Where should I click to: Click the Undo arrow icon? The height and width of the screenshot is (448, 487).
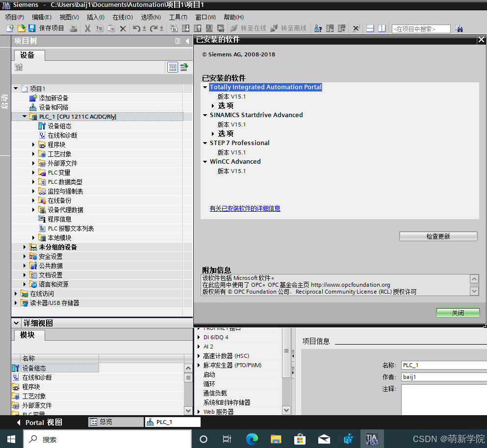(x=136, y=28)
